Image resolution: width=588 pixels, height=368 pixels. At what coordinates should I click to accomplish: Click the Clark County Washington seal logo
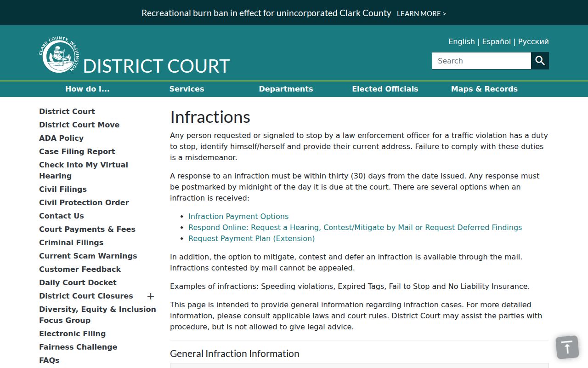pyautogui.click(x=59, y=55)
